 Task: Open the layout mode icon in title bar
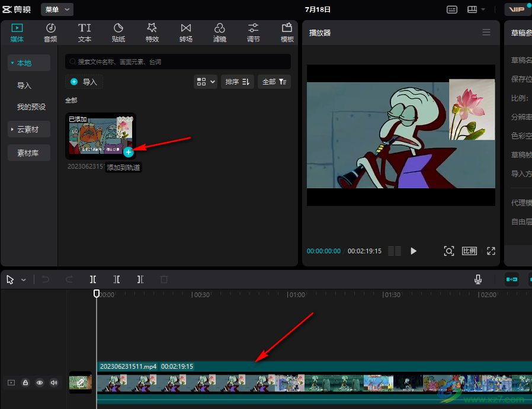pos(472,9)
